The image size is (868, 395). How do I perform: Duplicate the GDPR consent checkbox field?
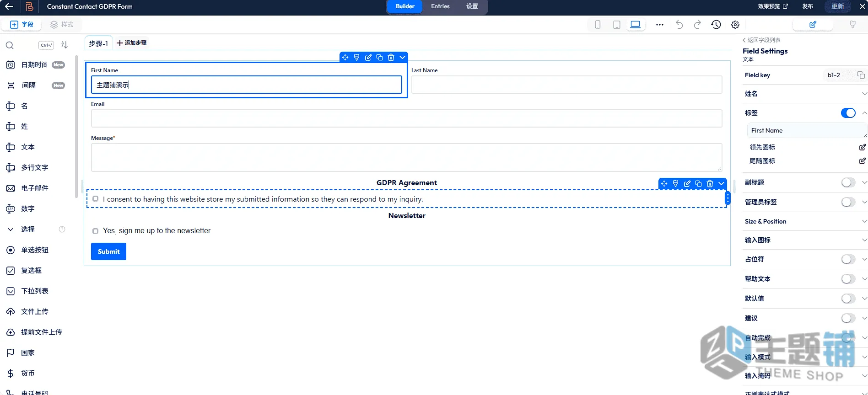[698, 184]
